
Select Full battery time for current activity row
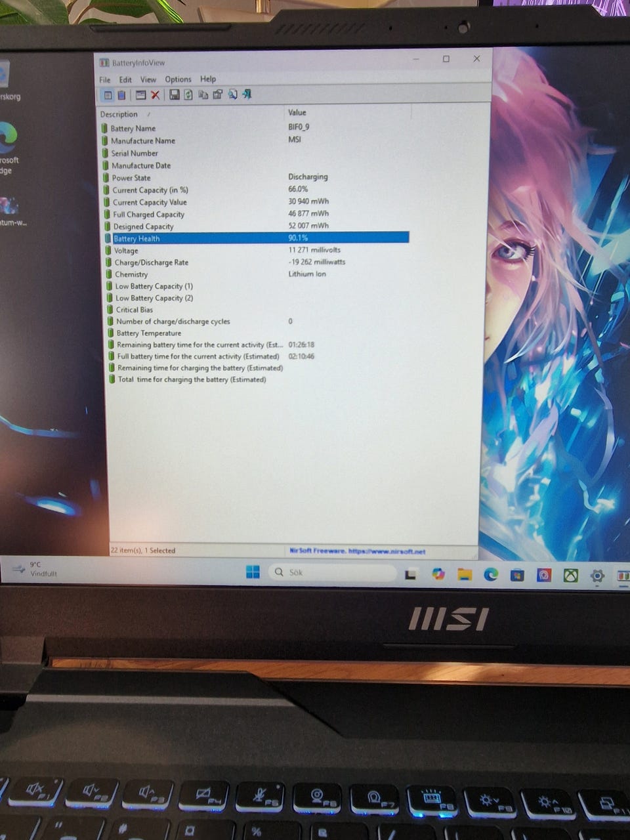(259, 356)
